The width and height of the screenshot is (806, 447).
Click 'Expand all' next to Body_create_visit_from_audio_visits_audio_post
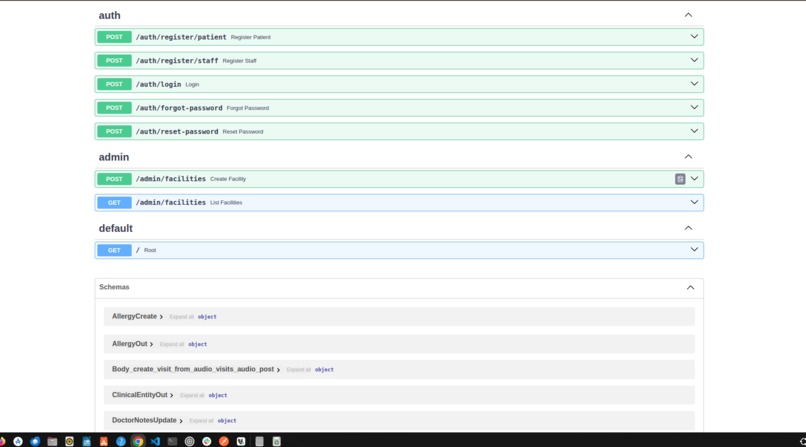click(299, 370)
